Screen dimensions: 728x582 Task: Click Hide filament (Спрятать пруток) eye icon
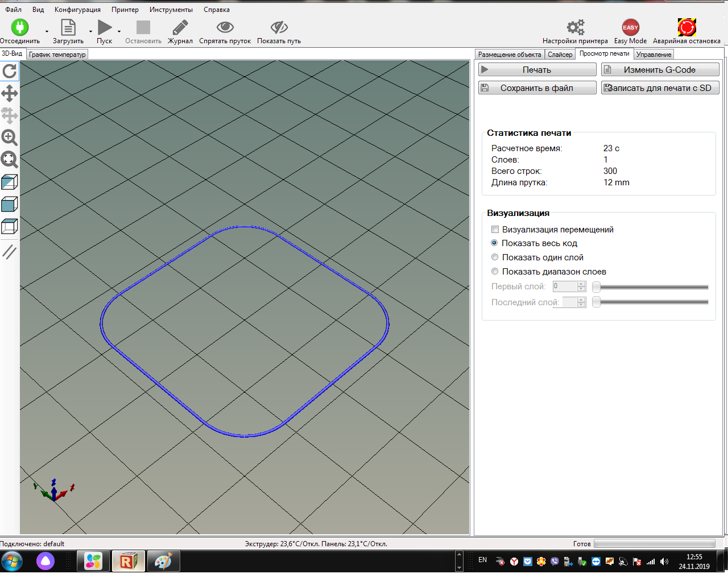tap(225, 27)
